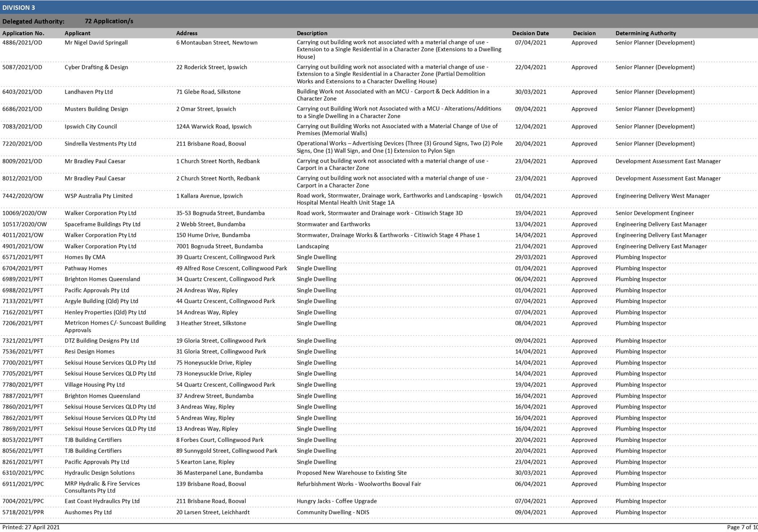Click Hungry Jacks - Coffee Upgrade description

pyautogui.click(x=337, y=501)
